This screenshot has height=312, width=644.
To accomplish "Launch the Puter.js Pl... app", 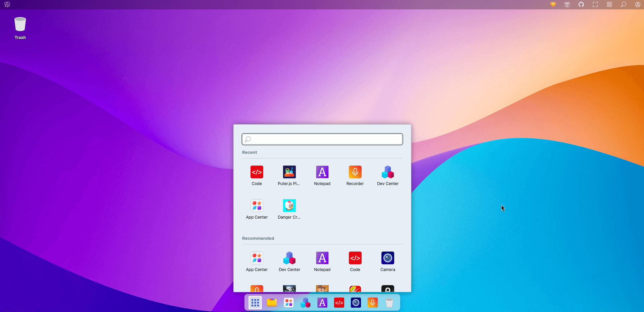I will 289,172.
